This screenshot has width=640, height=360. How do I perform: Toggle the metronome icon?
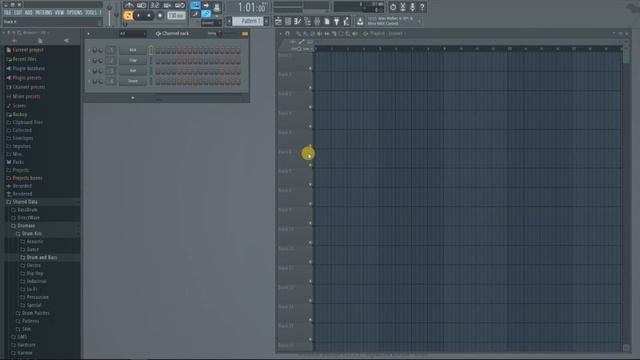[129, 5]
